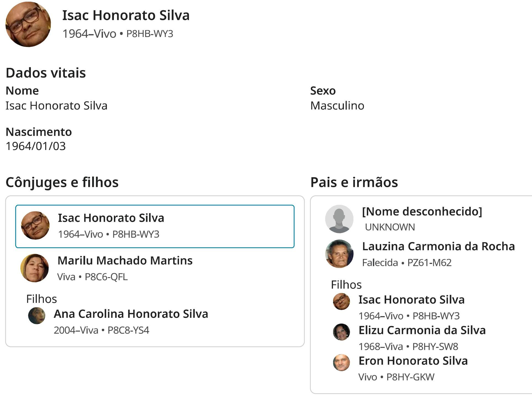Viewport: 532px width, 397px height.
Task: Open the Elizu Carmonia da Silva name link
Action: (422, 330)
